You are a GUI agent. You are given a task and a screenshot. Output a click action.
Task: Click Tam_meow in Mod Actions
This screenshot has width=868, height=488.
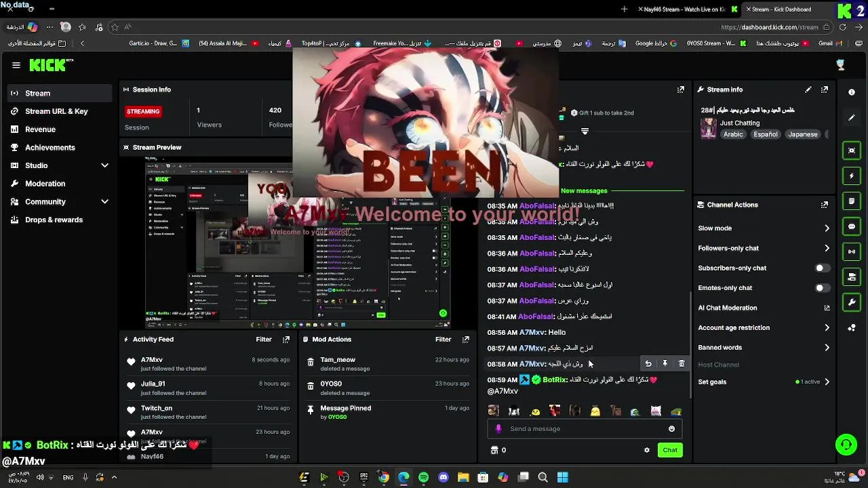pos(338,361)
